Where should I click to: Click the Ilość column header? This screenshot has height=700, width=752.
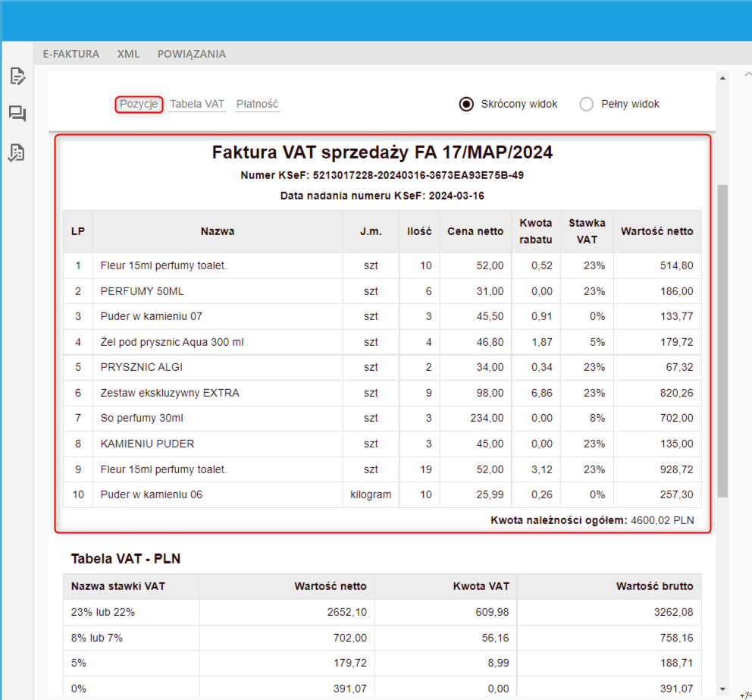coord(419,231)
